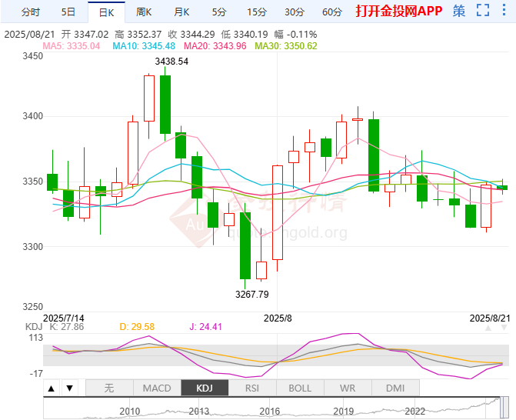Click the MA5: 3335.04 legend label
The height and width of the screenshot is (420, 516).
72,45
